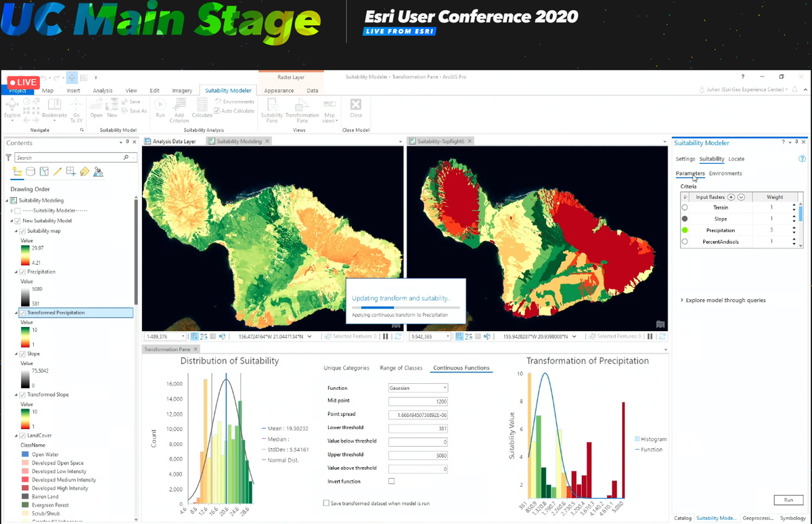Pause drawing in the left map view

(x=384, y=336)
